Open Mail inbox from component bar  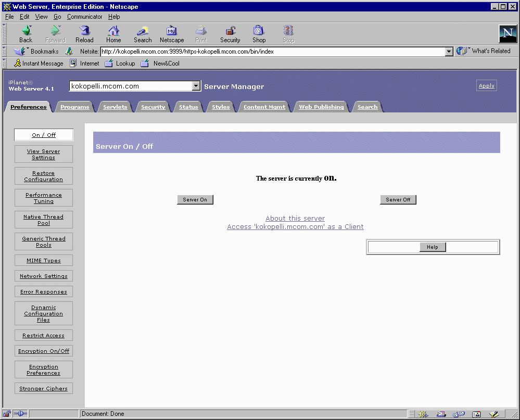[441, 414]
